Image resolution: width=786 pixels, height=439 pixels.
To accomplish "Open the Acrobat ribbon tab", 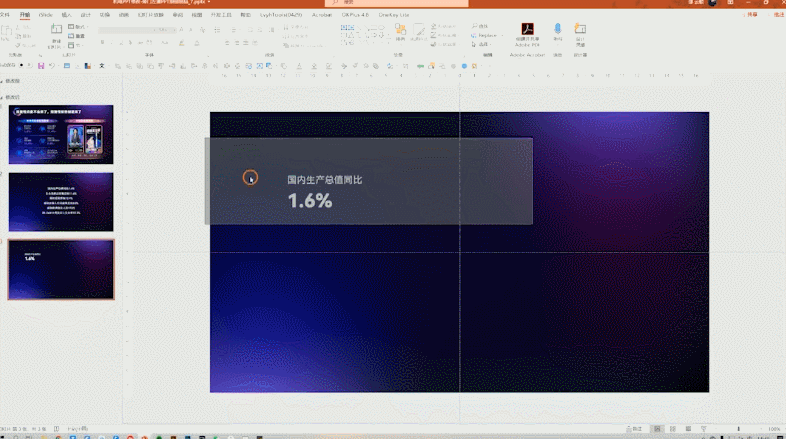I will click(x=322, y=15).
